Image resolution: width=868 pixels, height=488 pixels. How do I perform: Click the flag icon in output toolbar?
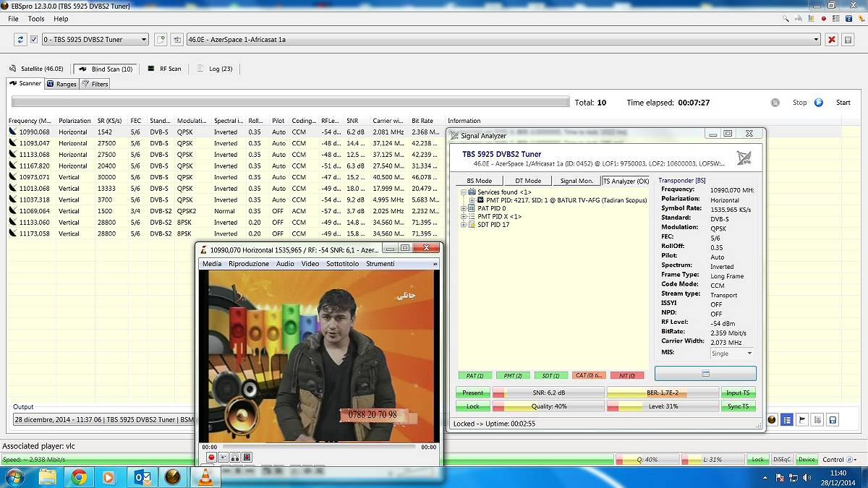(801, 419)
